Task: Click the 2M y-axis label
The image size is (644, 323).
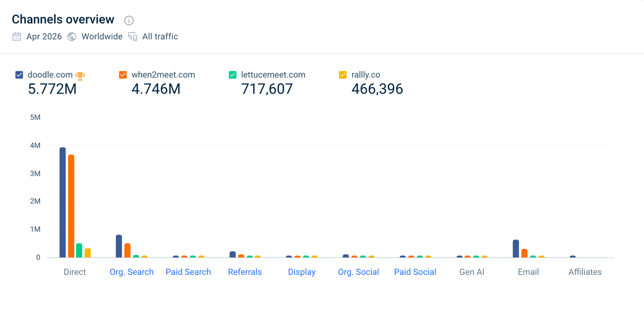Action: [35, 201]
